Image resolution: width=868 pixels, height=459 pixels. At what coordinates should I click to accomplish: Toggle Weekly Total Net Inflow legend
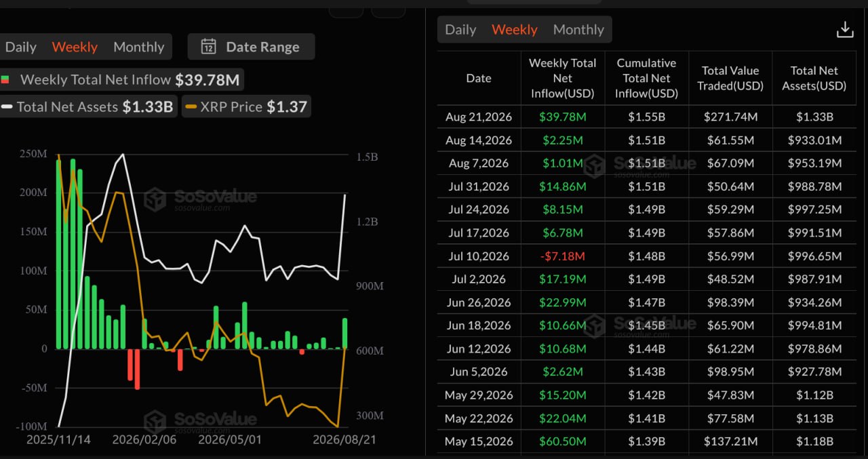pyautogui.click(x=121, y=79)
